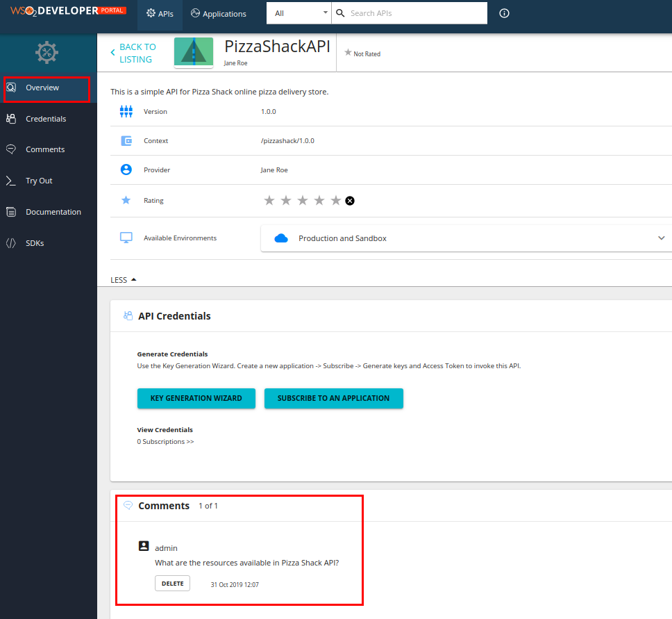Open the All search filter dropdown
This screenshot has height=619, width=672.
(x=299, y=13)
